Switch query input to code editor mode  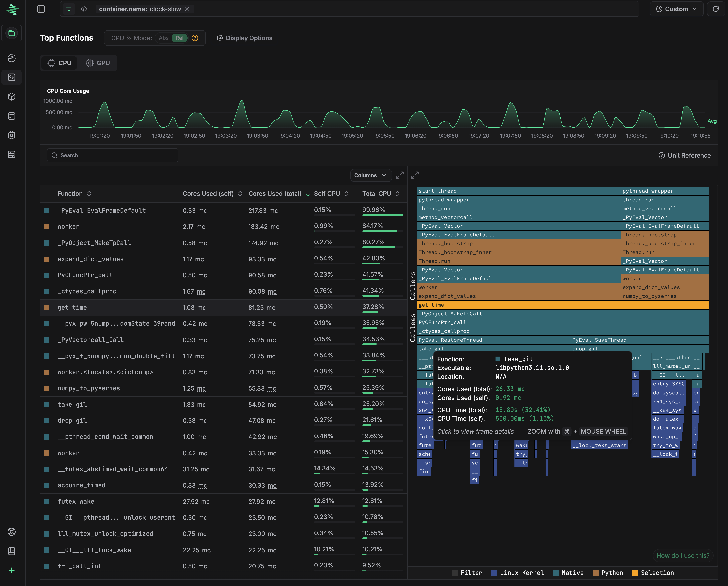84,9
